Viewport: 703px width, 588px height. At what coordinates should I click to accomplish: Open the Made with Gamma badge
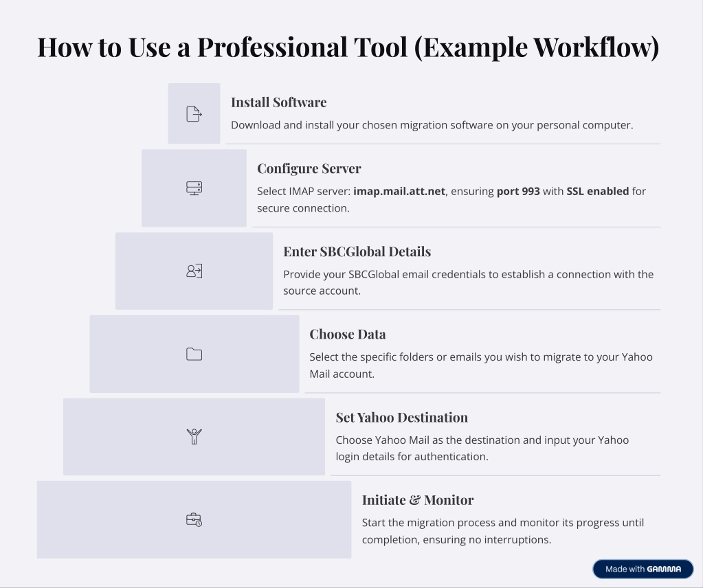click(x=643, y=569)
